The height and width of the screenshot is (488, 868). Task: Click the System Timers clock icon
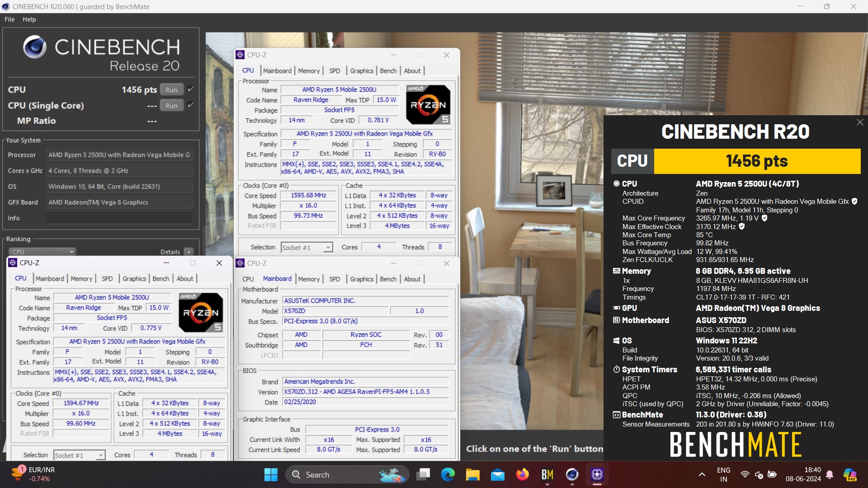click(616, 370)
